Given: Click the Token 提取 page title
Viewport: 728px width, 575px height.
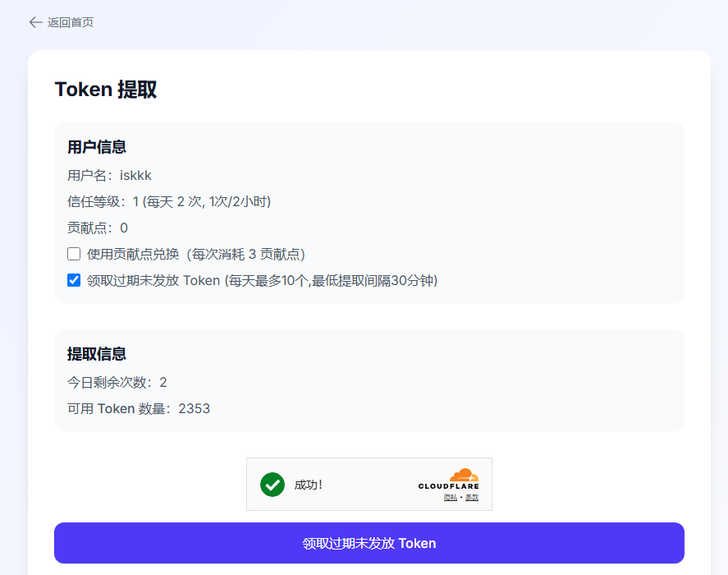Looking at the screenshot, I should pos(106,90).
